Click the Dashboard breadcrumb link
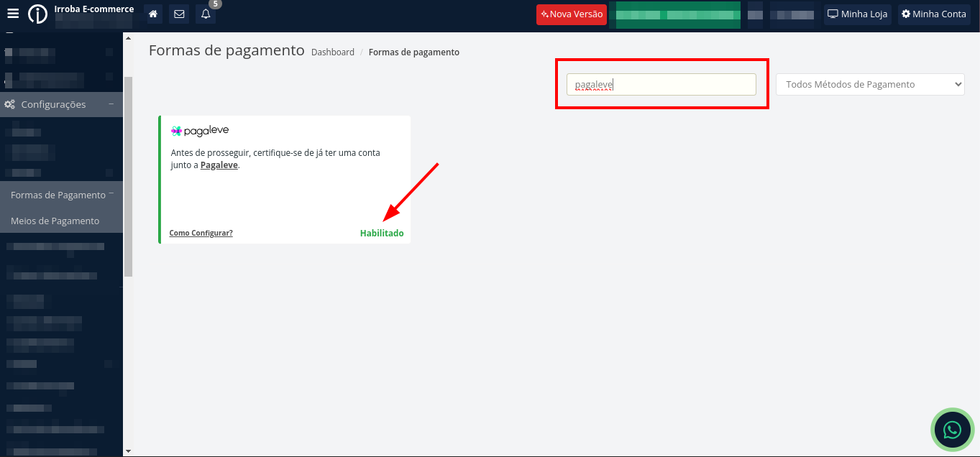Viewport: 980px width, 457px height. [x=333, y=52]
